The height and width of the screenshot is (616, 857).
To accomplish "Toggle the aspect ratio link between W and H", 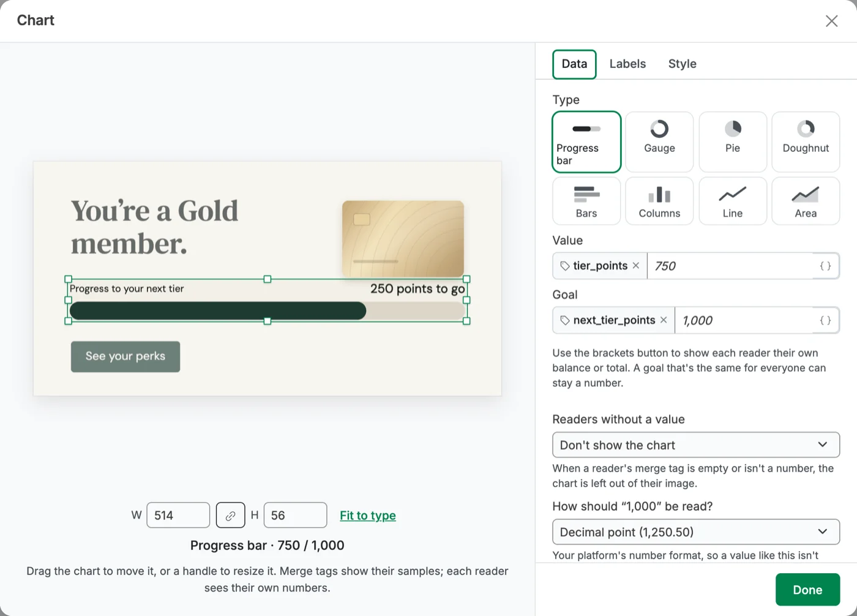I will tap(230, 516).
